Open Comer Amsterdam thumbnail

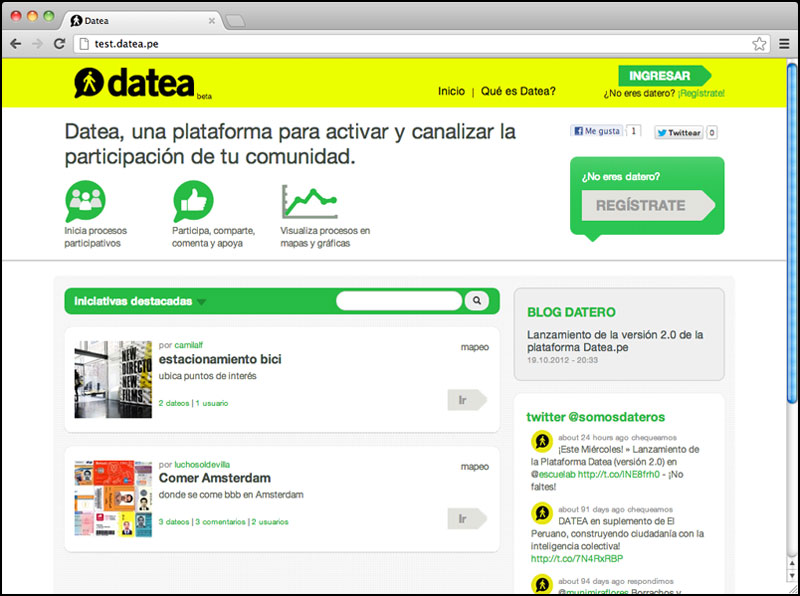click(113, 499)
